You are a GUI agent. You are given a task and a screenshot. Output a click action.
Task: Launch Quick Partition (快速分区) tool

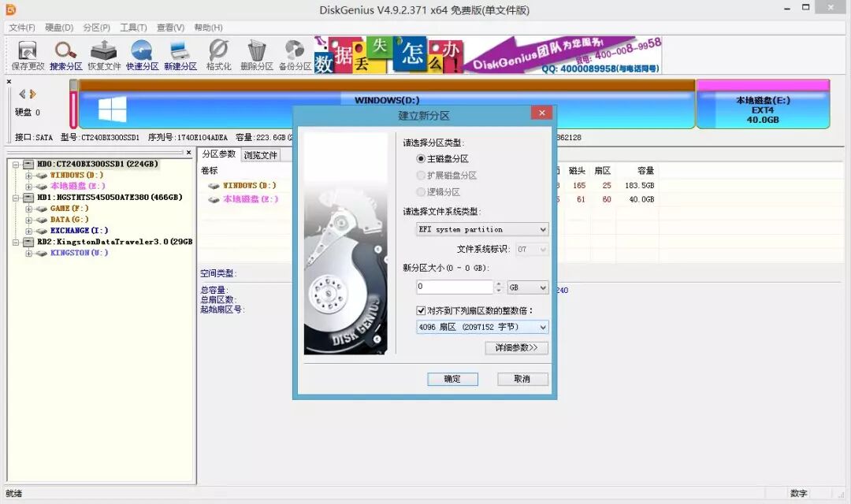point(142,55)
